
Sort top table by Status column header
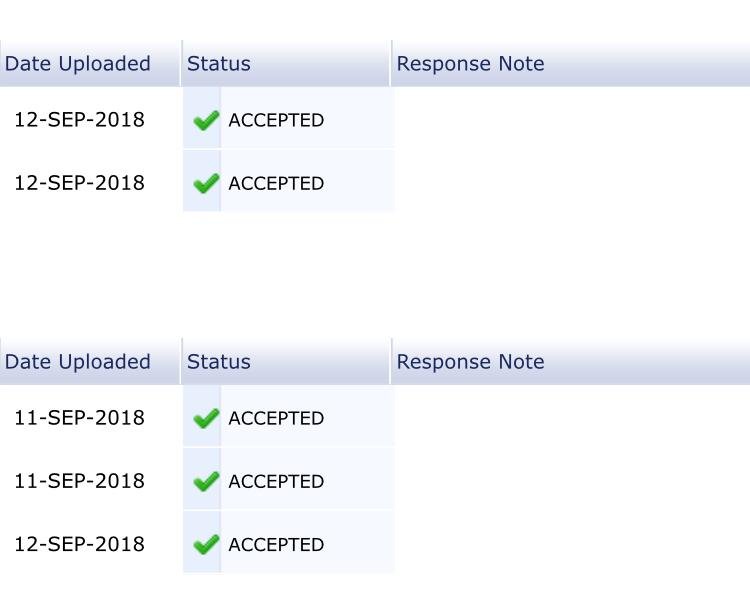(x=219, y=64)
